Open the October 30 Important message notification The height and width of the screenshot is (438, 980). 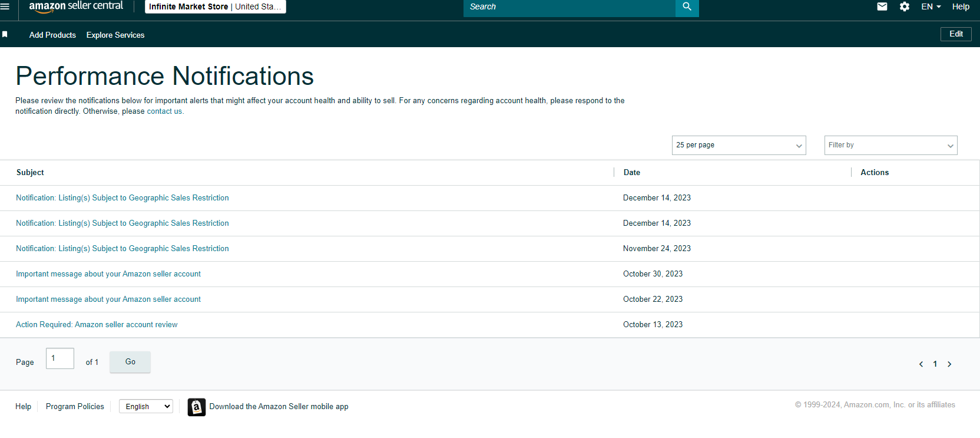point(108,274)
